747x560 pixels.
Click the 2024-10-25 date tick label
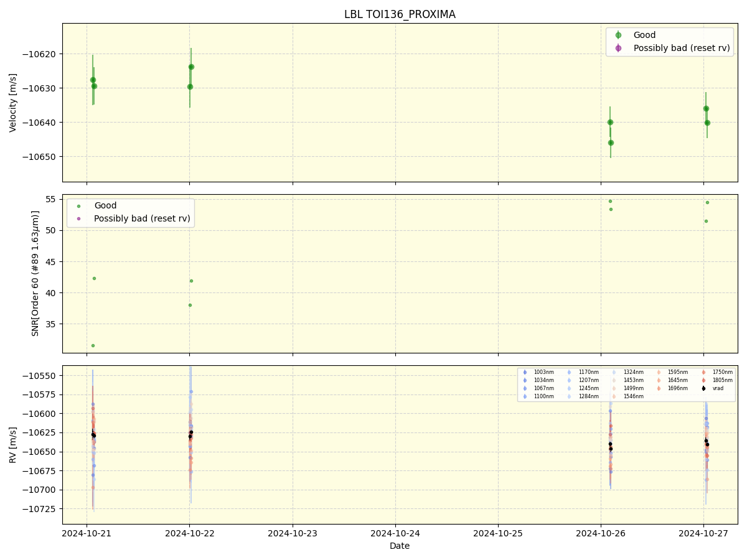tap(498, 533)
